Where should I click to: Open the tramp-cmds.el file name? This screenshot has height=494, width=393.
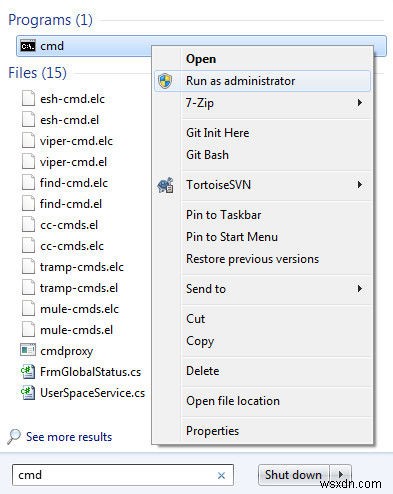[x=79, y=288]
